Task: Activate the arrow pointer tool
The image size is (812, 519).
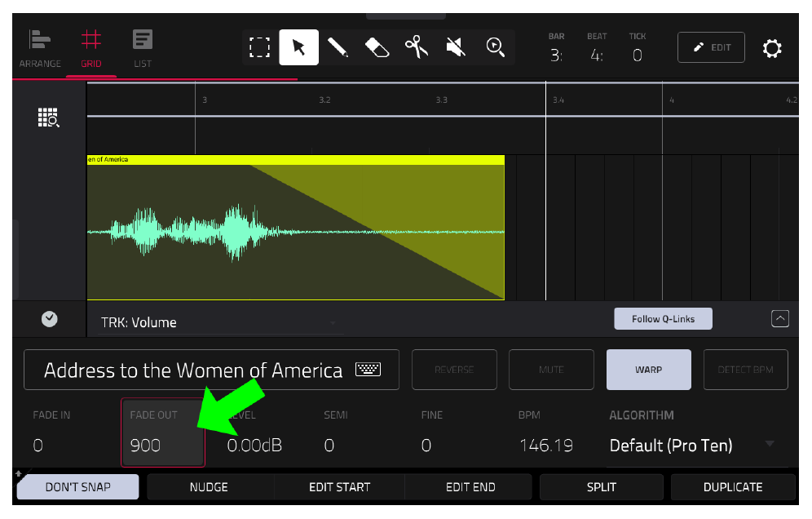Action: tap(299, 47)
